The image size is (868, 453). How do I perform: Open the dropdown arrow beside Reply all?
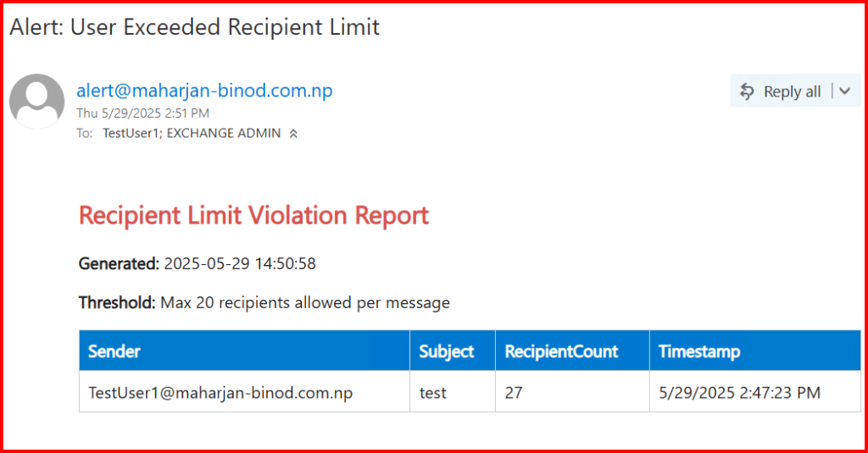(x=844, y=91)
